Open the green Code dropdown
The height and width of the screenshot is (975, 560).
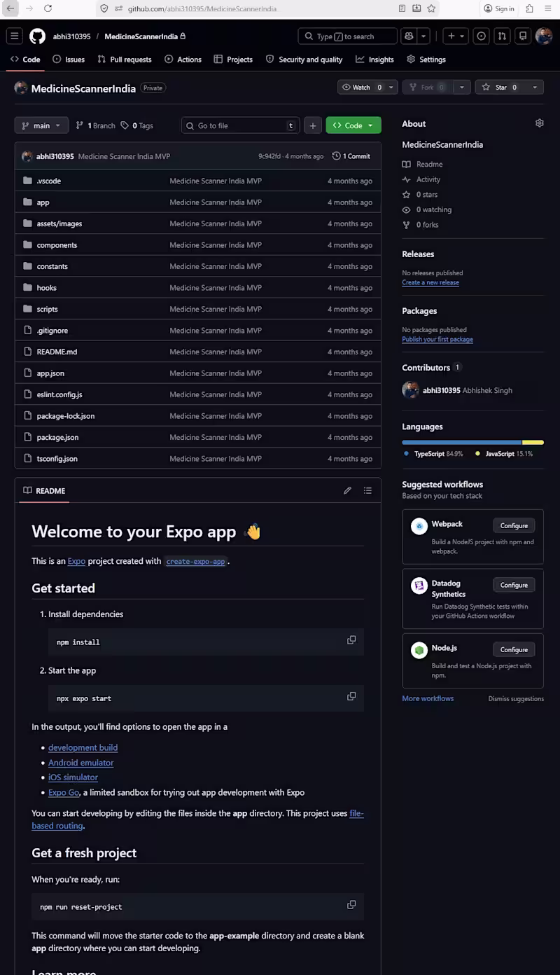(x=353, y=125)
